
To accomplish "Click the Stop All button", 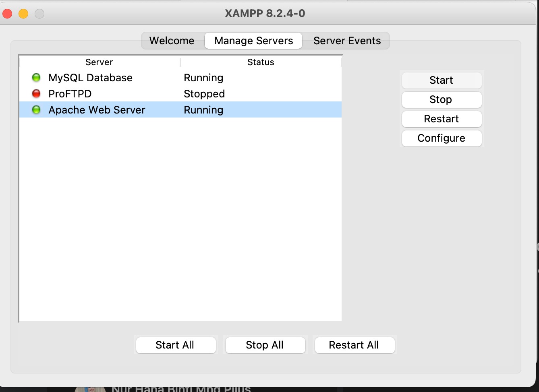I will [x=265, y=345].
